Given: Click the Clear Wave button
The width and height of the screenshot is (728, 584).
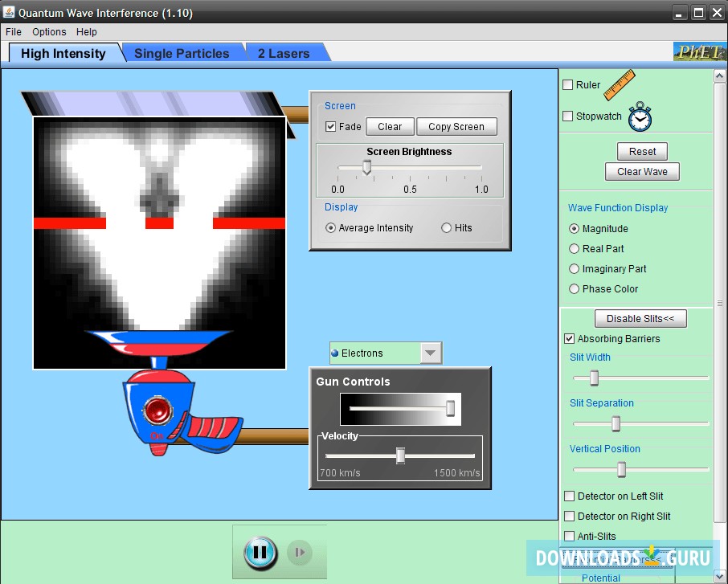Looking at the screenshot, I should click(642, 171).
